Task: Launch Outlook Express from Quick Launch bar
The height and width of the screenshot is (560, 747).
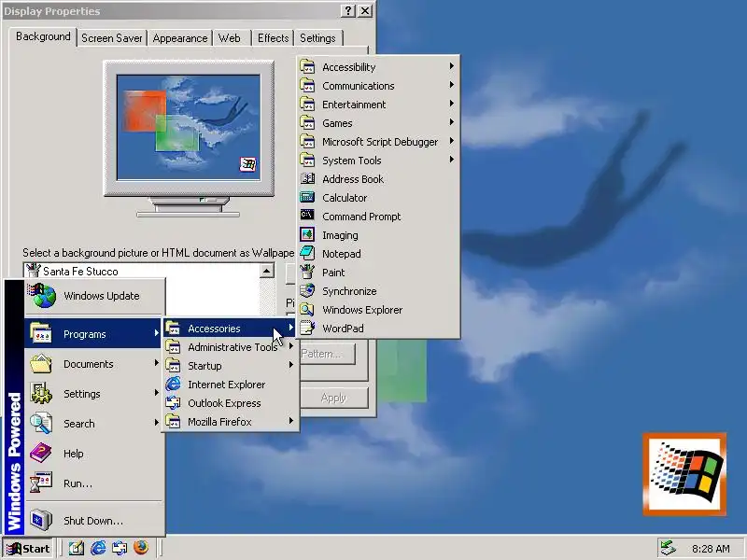Action: click(120, 548)
